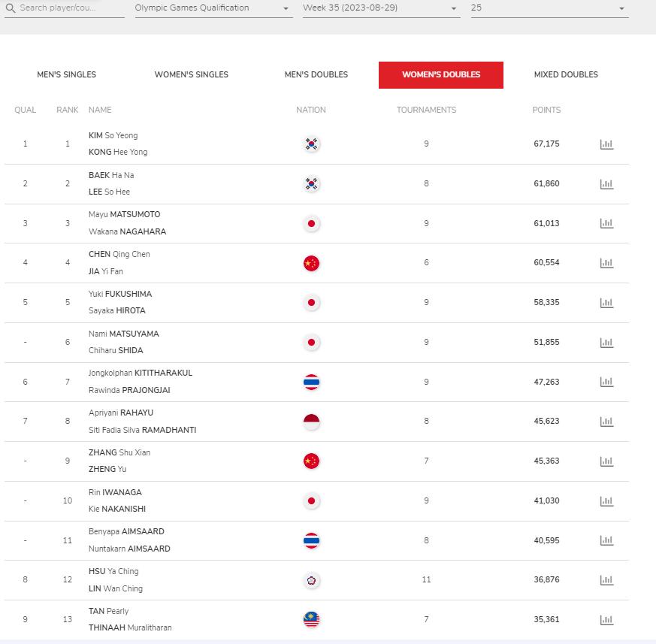Open points chart for BAEK Ha Na pair

click(606, 184)
